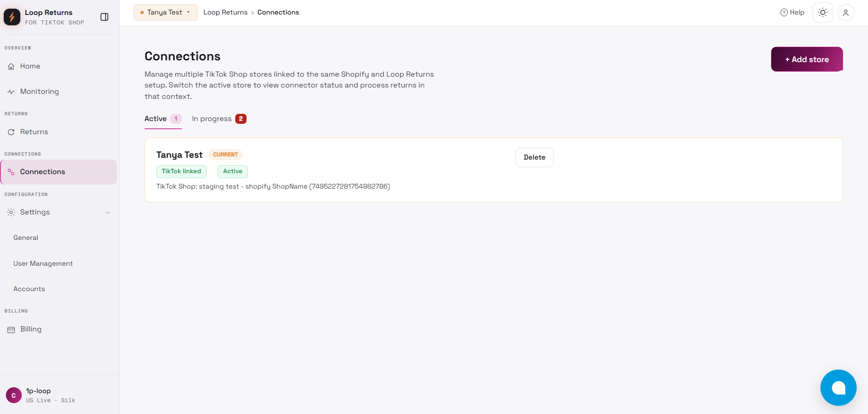Expand the Settings chevron in sidebar
Viewport: 868px width, 414px height.
(108, 213)
